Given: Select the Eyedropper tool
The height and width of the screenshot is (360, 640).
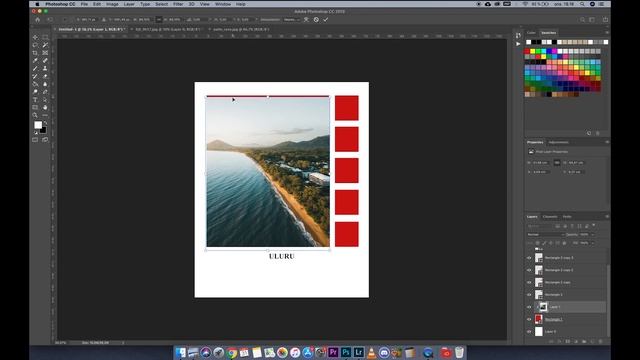Looking at the screenshot, I should (x=35, y=60).
